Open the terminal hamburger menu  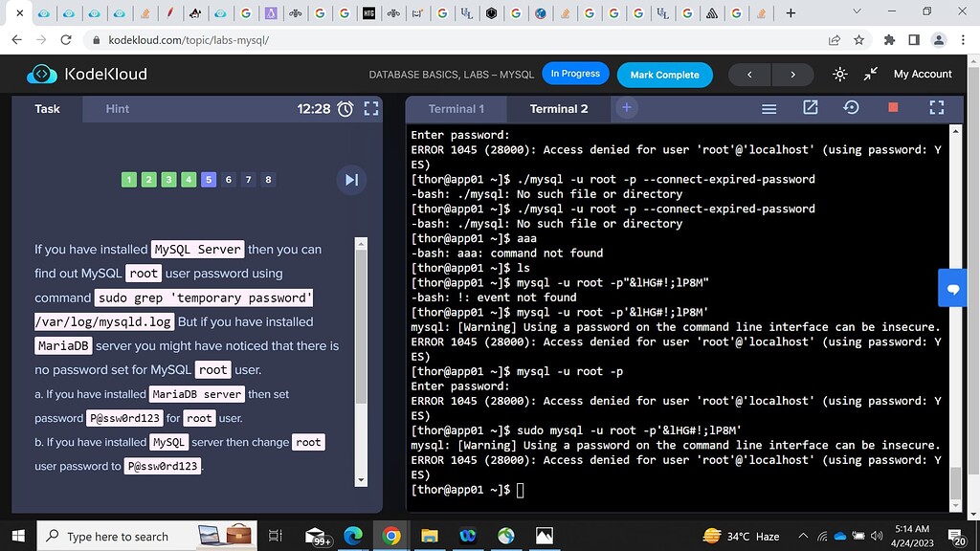point(768,109)
